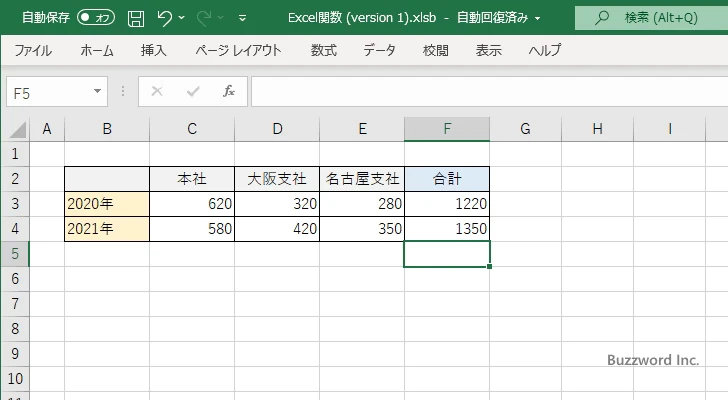Switch to the ページ レイアウト tab

pos(238,50)
